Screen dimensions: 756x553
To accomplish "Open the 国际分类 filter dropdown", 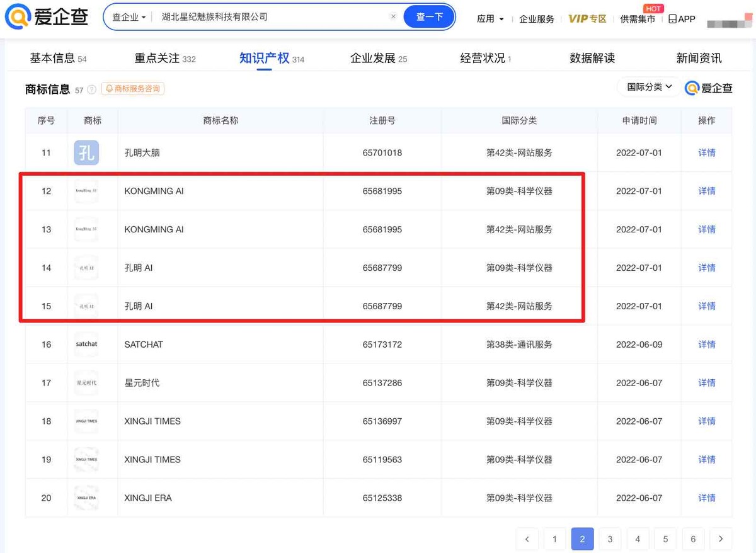I will tap(650, 87).
